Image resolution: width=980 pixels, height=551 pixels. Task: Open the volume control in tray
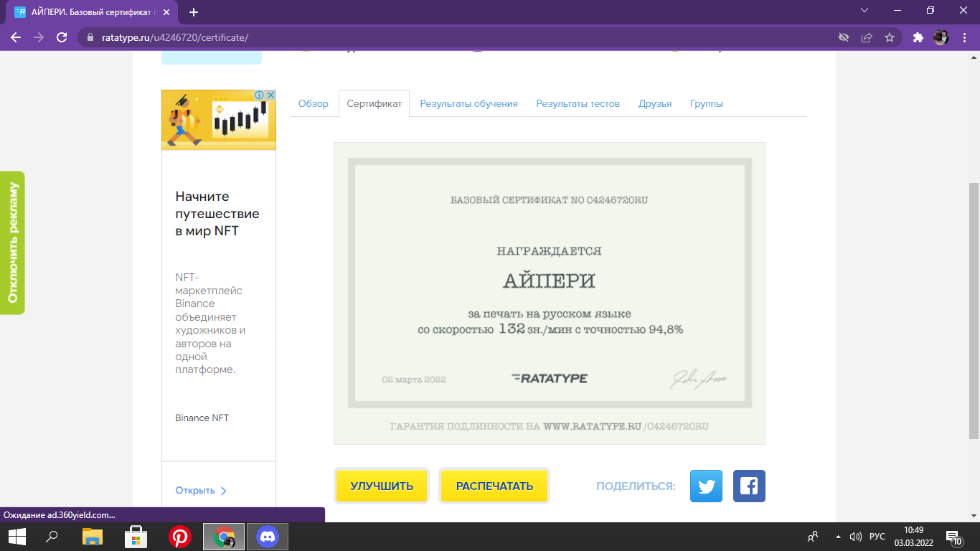click(x=855, y=537)
